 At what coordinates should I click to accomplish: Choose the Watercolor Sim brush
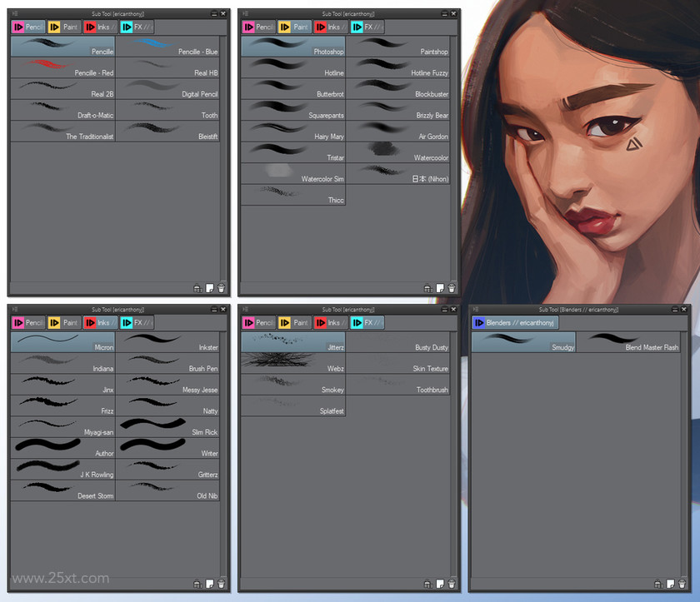[292, 173]
